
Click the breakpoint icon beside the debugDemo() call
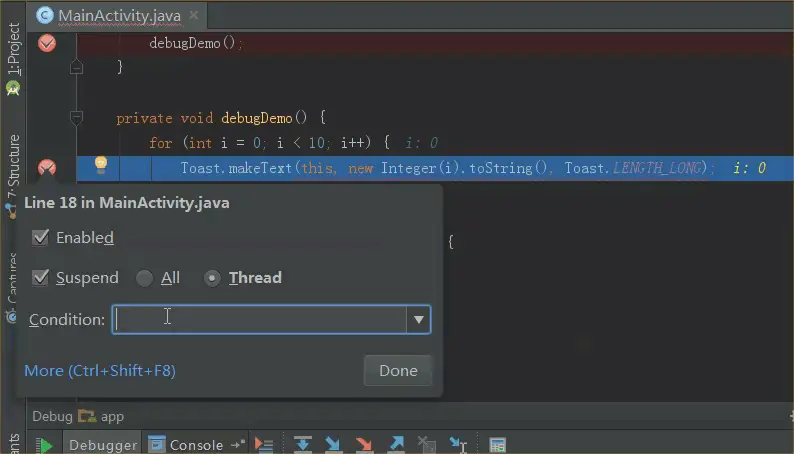[x=47, y=43]
